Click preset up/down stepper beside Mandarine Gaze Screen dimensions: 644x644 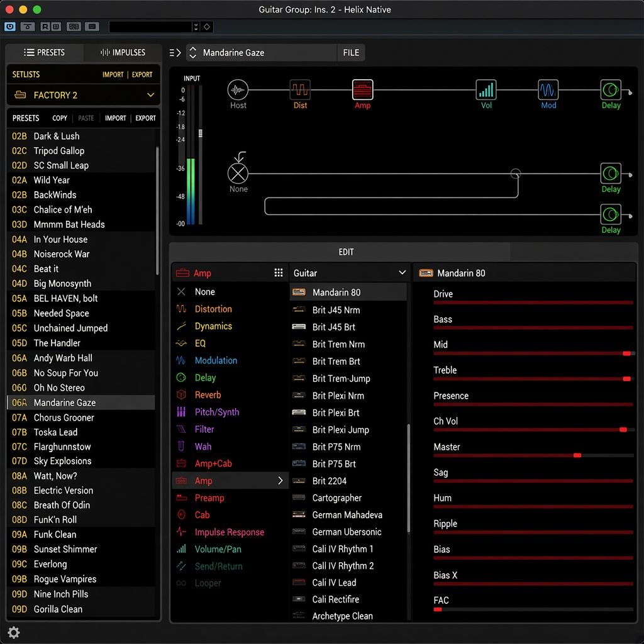pos(192,53)
